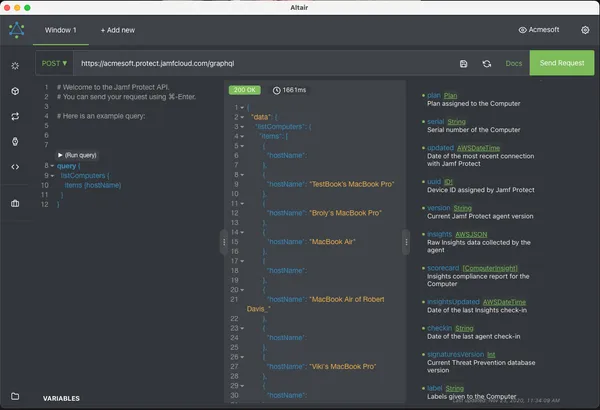The height and width of the screenshot is (410, 600).
Task: Open the settings gear icon
Action: [x=585, y=30]
